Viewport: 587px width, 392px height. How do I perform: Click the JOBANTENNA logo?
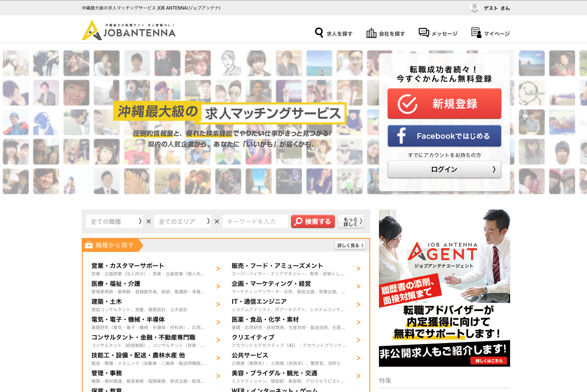pos(129,31)
